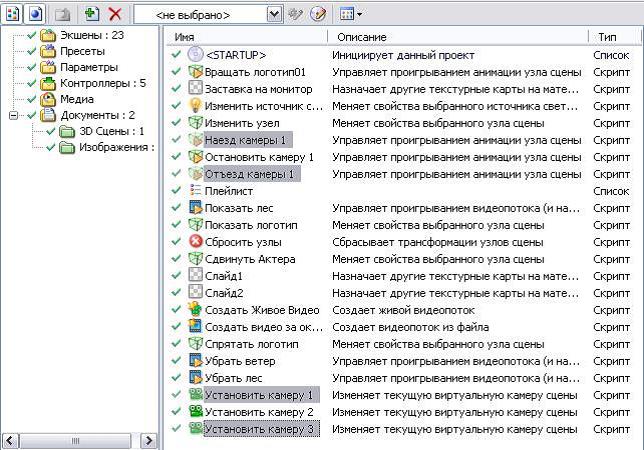The height and width of the screenshot is (450, 644).
Task: Click the horizontal scrollbar thumb under the tree
Action: pyautogui.click(x=75, y=441)
